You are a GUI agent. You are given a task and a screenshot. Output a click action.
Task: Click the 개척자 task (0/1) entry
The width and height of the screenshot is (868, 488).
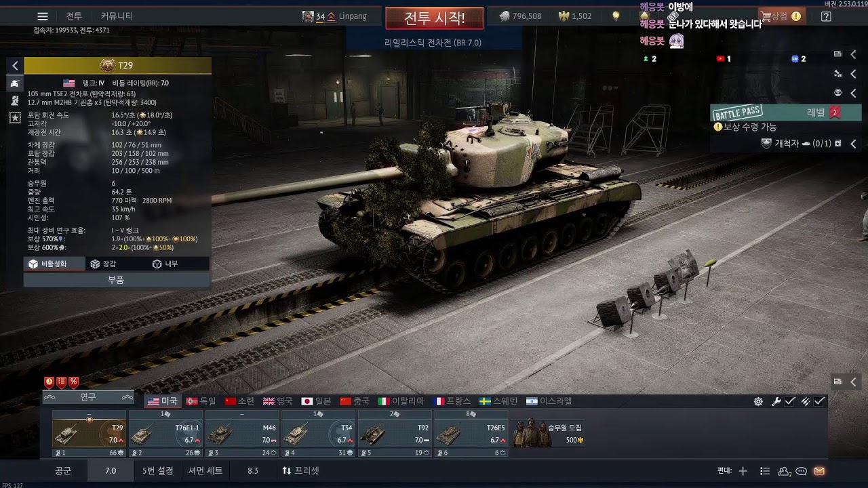pos(802,144)
